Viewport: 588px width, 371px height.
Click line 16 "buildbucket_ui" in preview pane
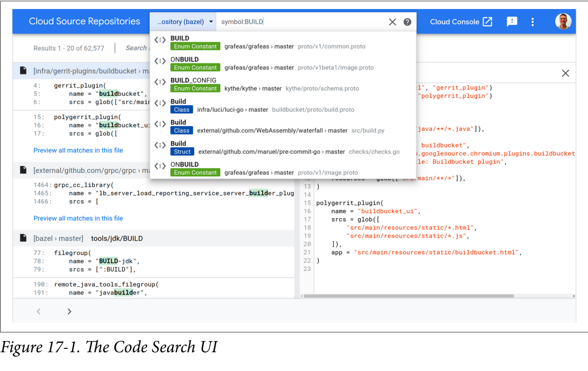(375, 211)
